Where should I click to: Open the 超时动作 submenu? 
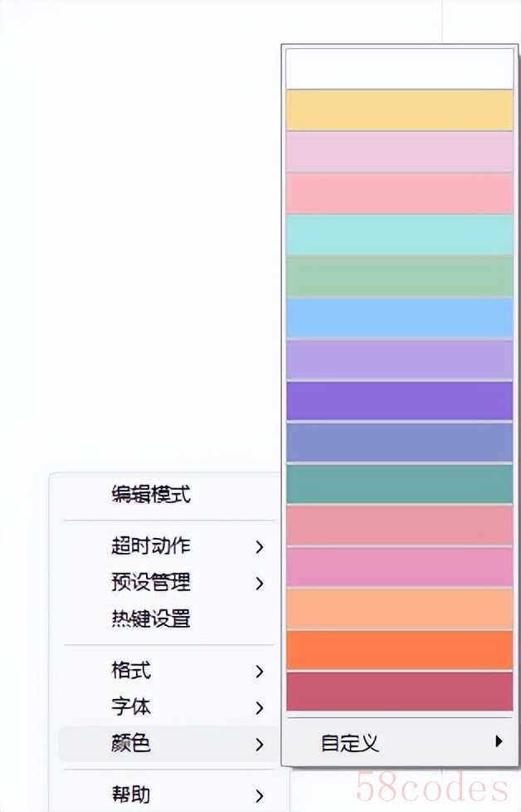point(150,546)
